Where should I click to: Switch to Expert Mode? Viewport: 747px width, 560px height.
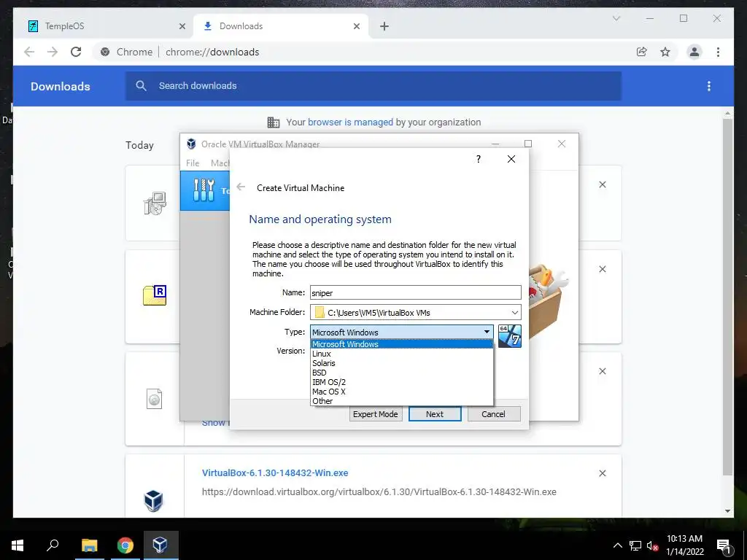[376, 414]
